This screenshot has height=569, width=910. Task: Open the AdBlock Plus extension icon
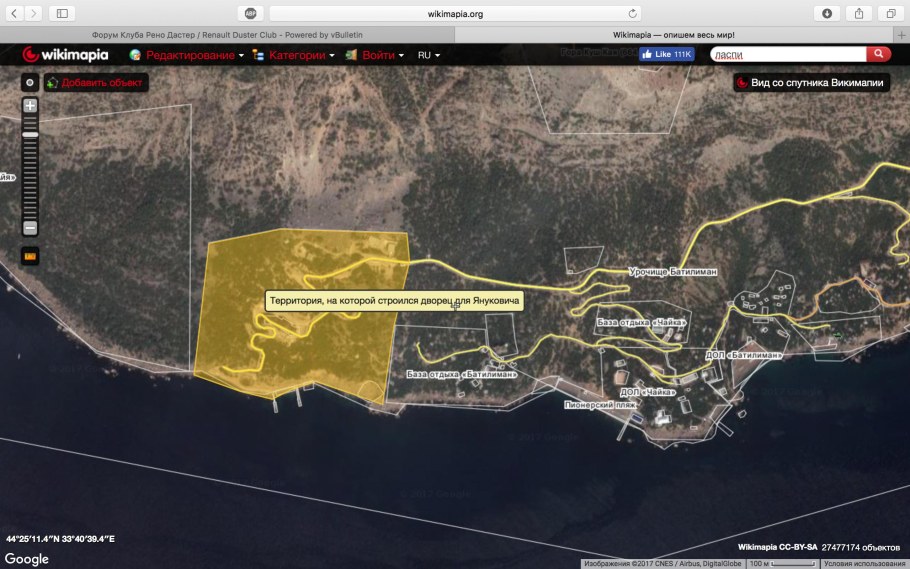coord(251,13)
